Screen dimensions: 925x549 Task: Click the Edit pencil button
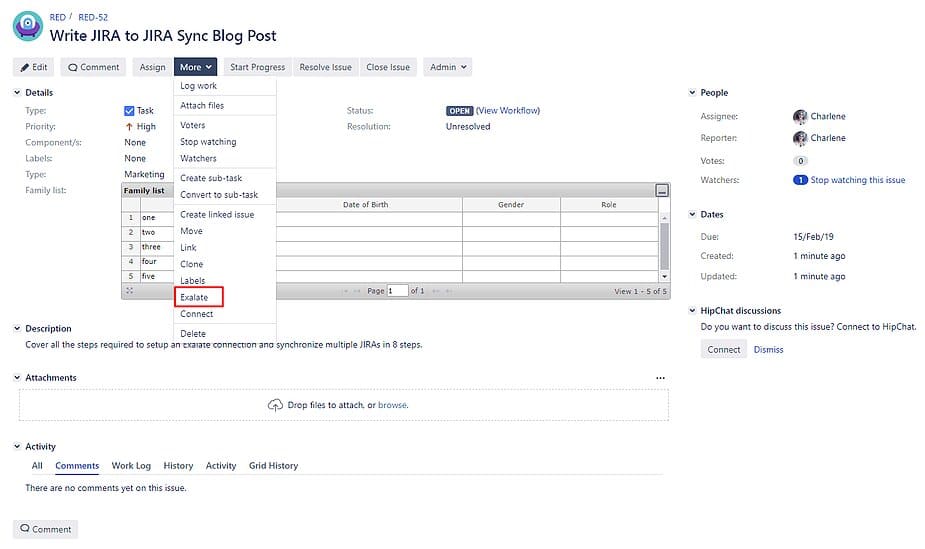[x=34, y=67]
